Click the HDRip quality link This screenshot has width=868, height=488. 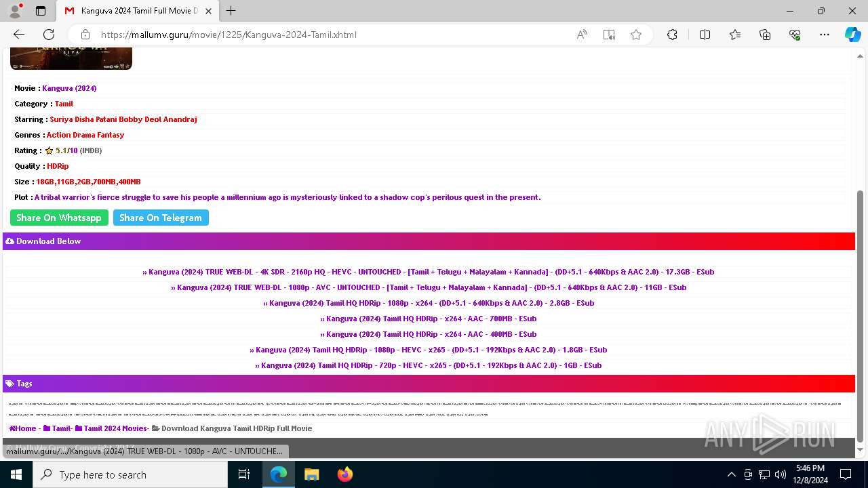tap(58, 166)
